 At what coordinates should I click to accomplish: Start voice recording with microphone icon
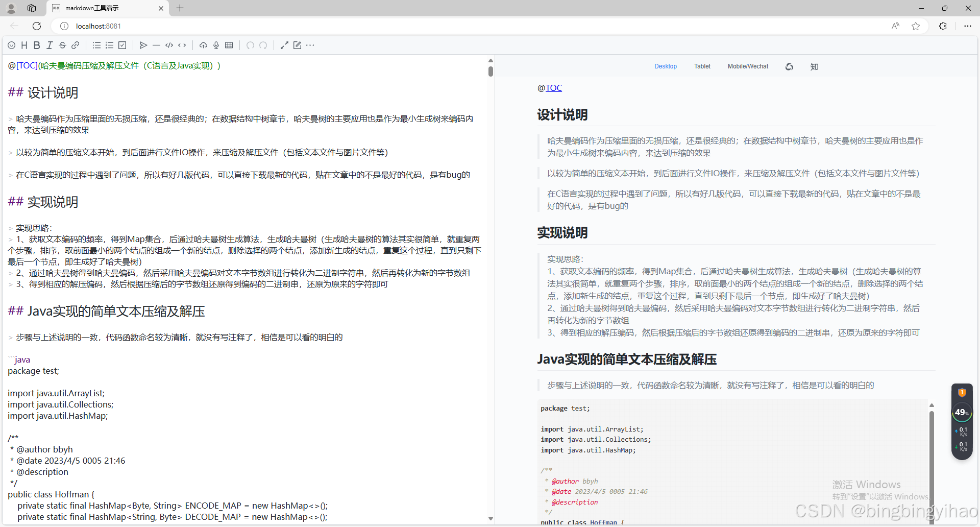216,45
